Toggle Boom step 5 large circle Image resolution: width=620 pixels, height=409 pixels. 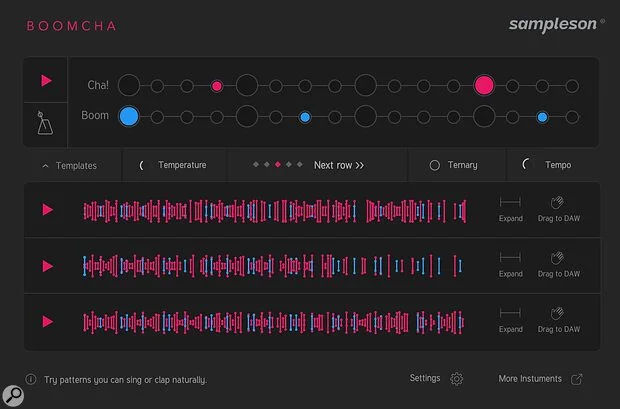[x=247, y=116]
